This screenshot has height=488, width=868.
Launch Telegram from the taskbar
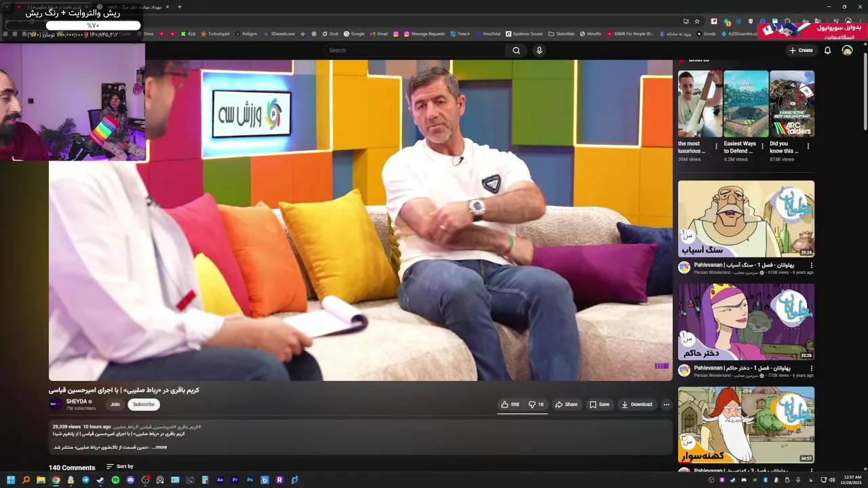[85, 480]
